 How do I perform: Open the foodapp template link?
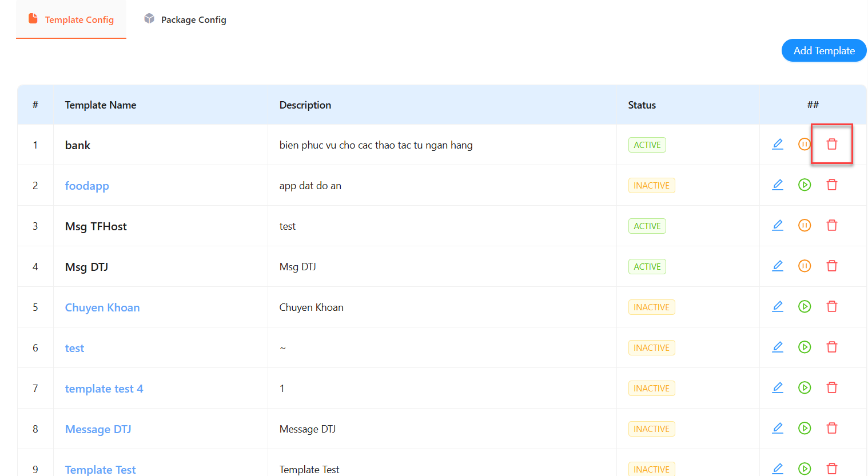87,186
